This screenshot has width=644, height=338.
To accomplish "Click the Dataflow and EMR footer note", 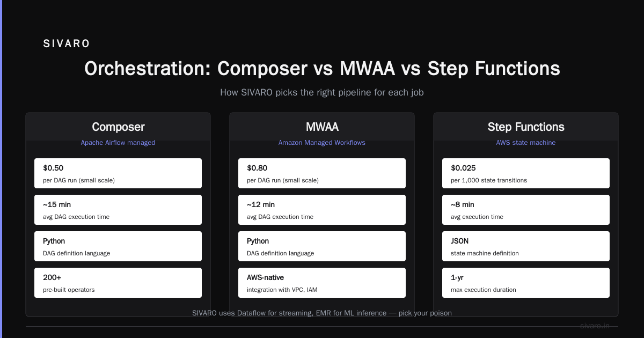I will coord(322,313).
